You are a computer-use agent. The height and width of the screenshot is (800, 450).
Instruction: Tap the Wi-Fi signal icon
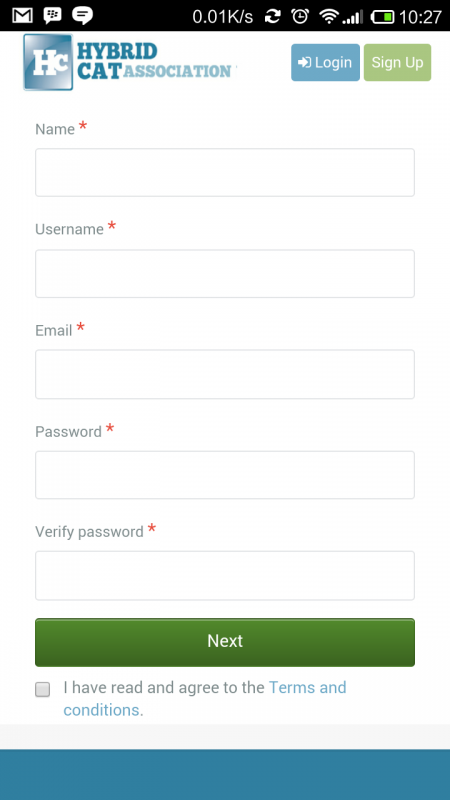tap(329, 17)
